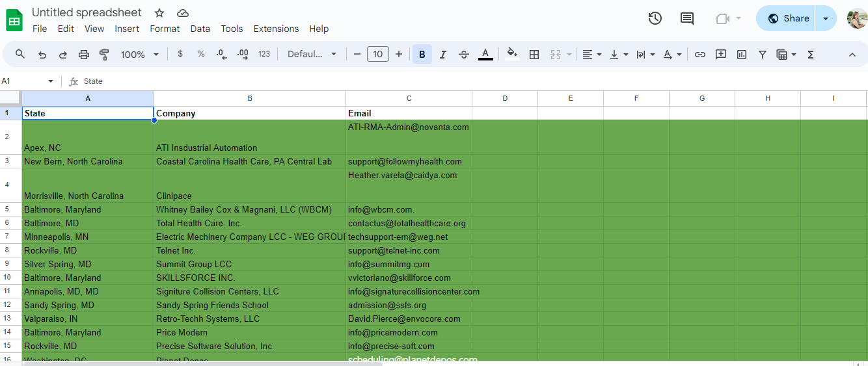
Task: Select the cell Valparaiso, IN
Action: (x=88, y=319)
